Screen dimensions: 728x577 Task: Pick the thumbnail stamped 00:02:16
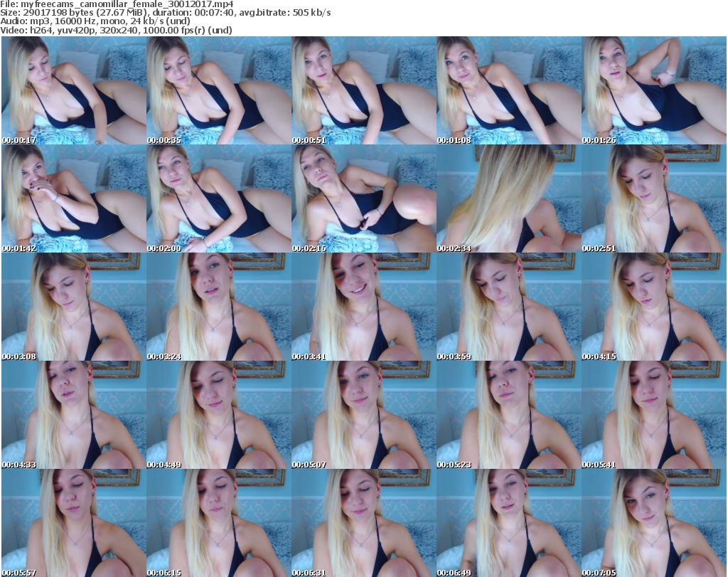tap(363, 198)
